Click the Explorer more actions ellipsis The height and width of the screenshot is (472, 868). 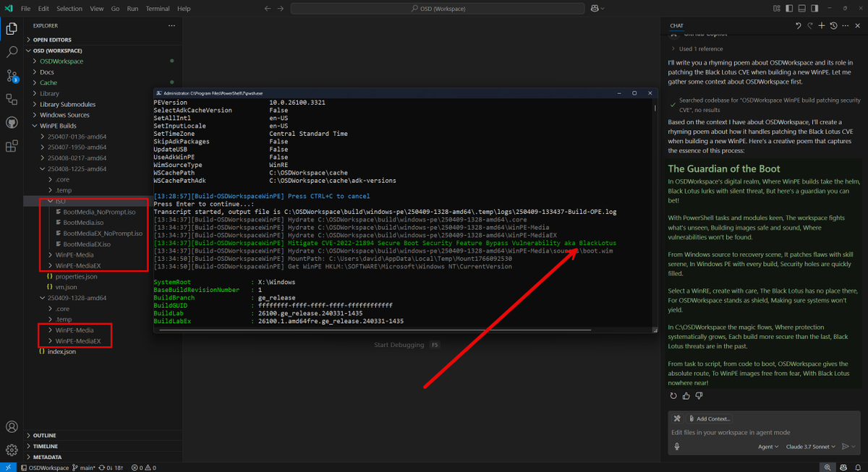(x=171, y=25)
